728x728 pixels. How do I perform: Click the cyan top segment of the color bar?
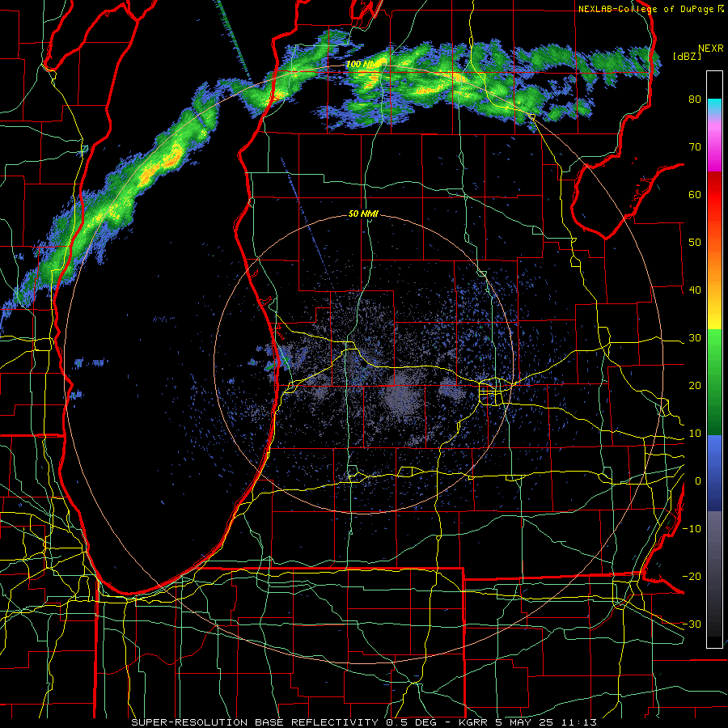click(714, 104)
